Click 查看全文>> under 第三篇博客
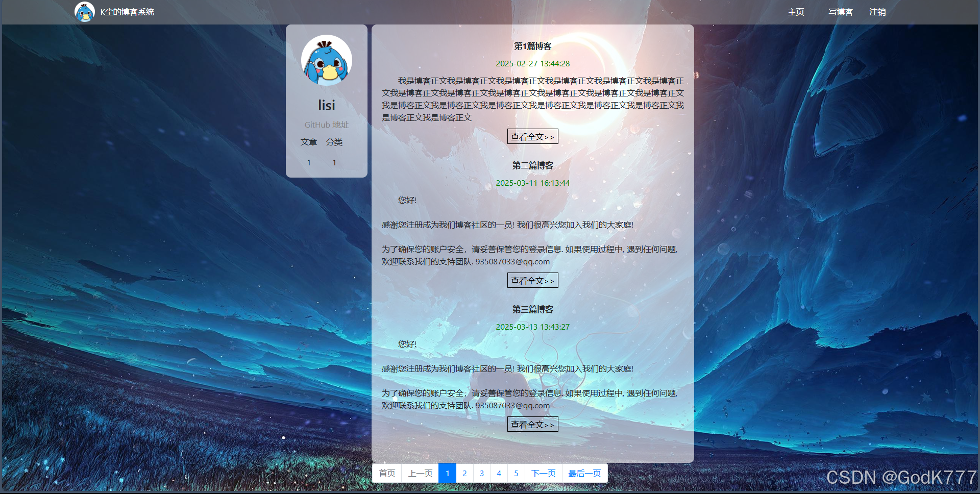980x494 pixels. [x=532, y=424]
